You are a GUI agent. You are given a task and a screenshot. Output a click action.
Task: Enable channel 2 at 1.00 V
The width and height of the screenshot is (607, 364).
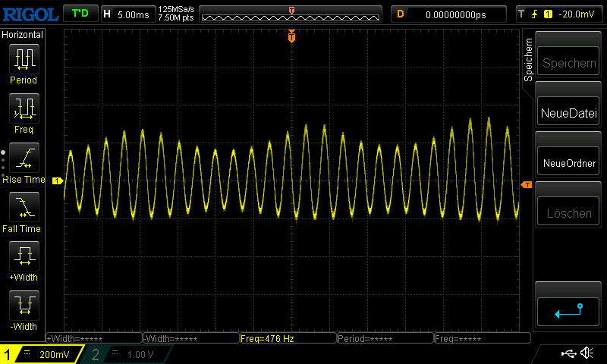[124, 354]
